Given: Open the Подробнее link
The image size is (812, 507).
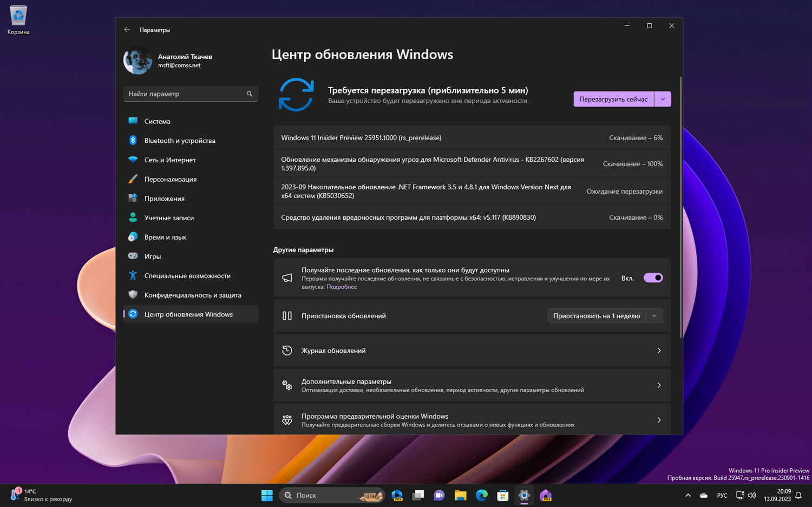Looking at the screenshot, I should [x=342, y=286].
